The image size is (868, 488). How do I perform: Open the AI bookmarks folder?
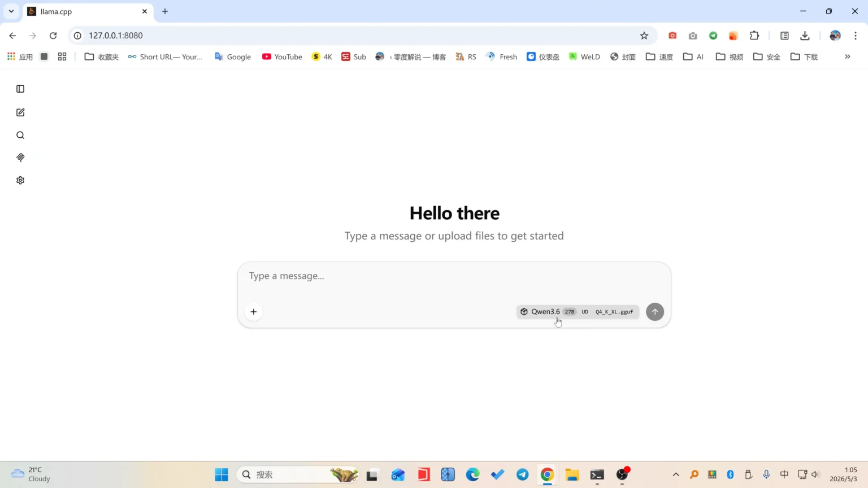pos(693,56)
